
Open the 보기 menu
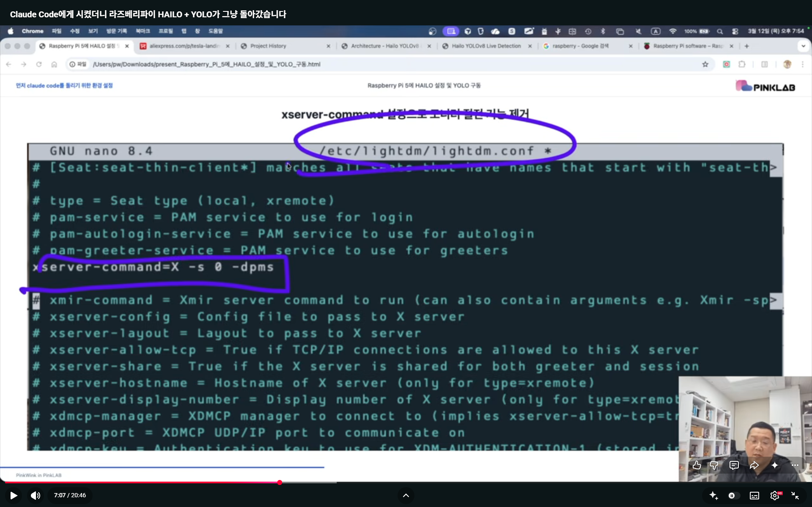93,31
